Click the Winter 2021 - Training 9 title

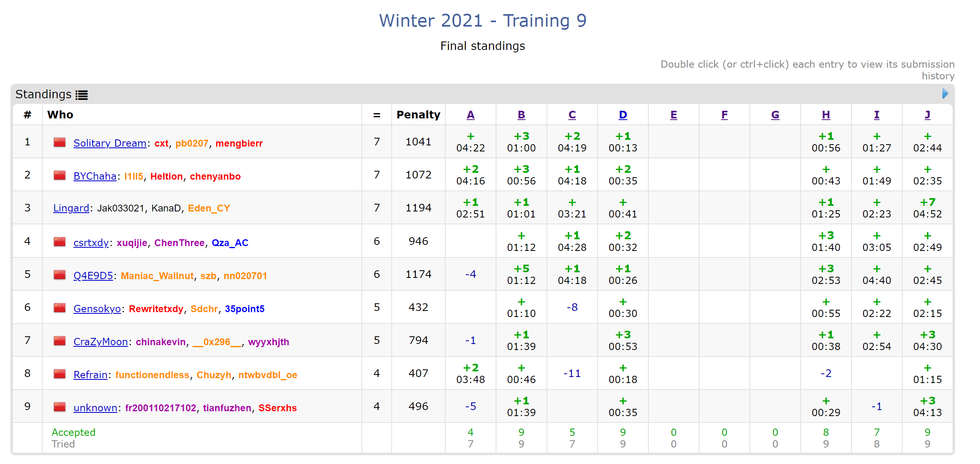pyautogui.click(x=482, y=21)
